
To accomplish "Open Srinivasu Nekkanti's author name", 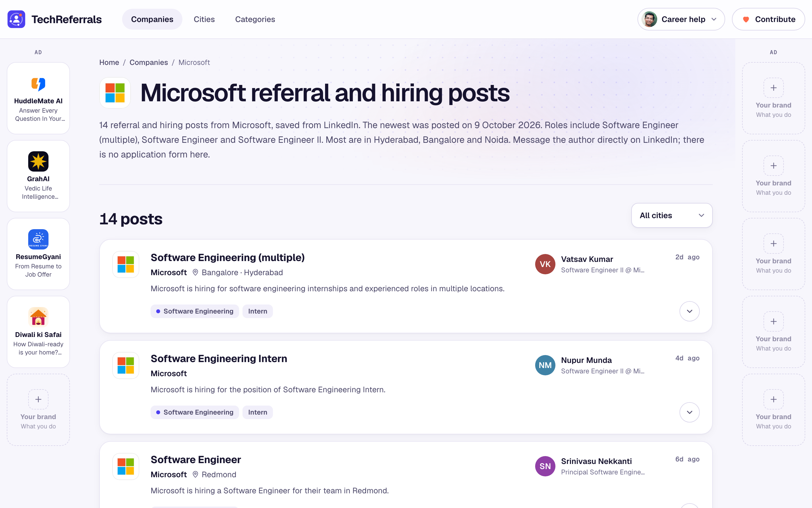I will [596, 461].
